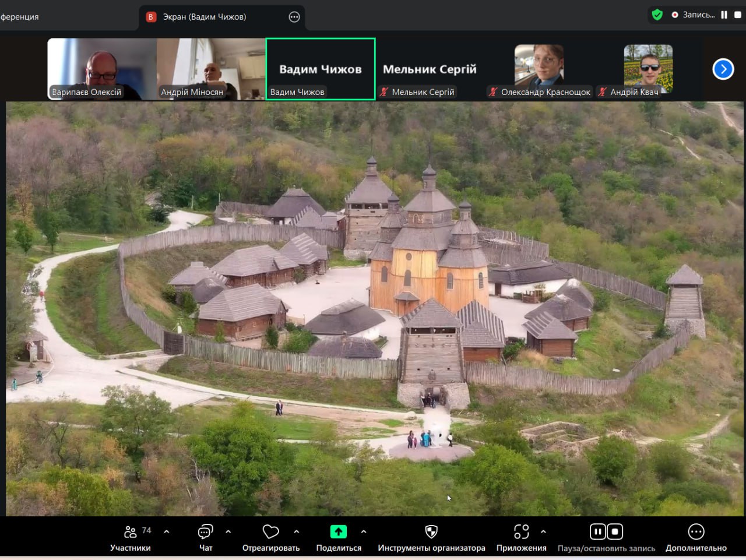Select Андрій Міносян video thumbnail
Viewport: 746px width, 560px height.
coord(211,69)
